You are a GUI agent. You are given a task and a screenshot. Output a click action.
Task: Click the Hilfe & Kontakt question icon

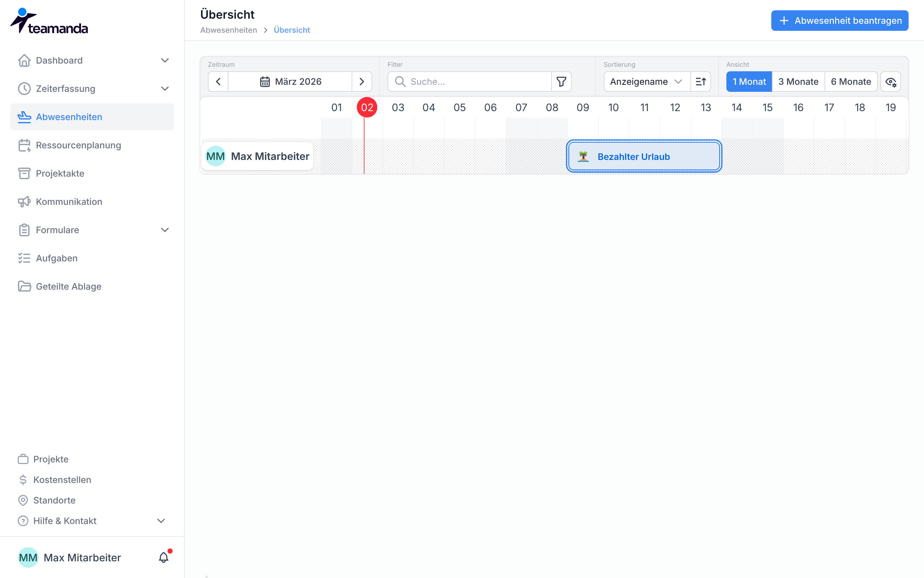(x=23, y=521)
